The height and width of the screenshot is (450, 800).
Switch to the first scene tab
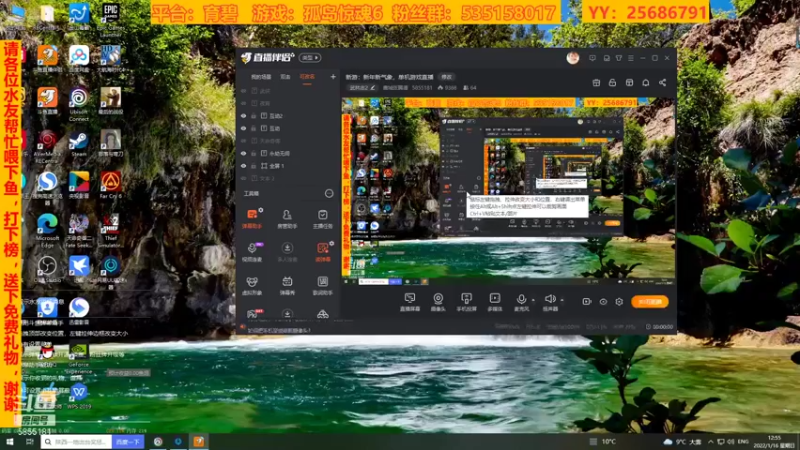[x=261, y=77]
